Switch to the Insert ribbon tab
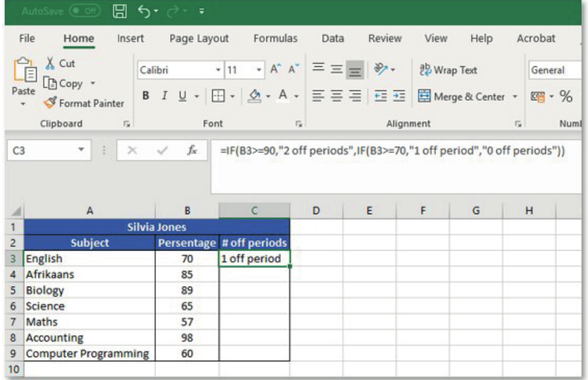This screenshot has height=380, width=588. coord(130,38)
